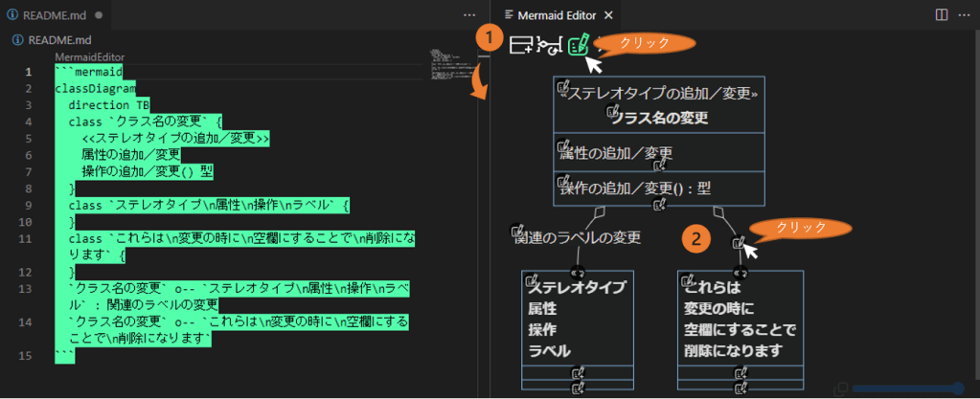
Task: Select the Mermaid Editor tab
Action: (556, 15)
